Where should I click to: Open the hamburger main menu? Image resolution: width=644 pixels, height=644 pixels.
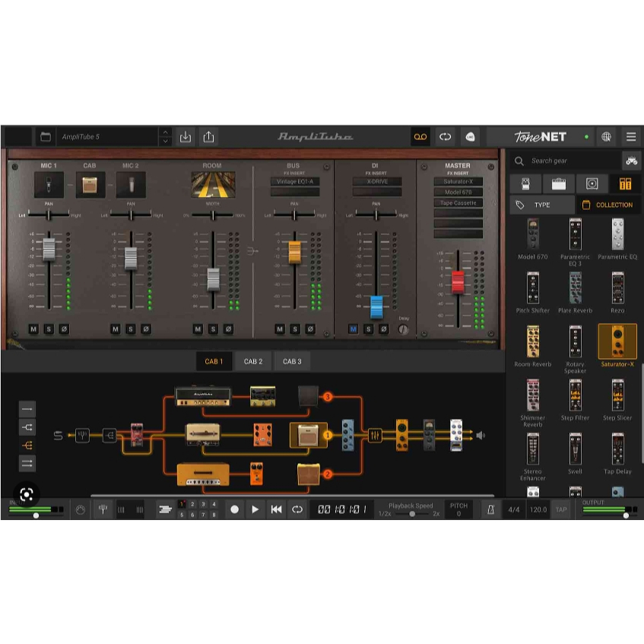point(631,137)
